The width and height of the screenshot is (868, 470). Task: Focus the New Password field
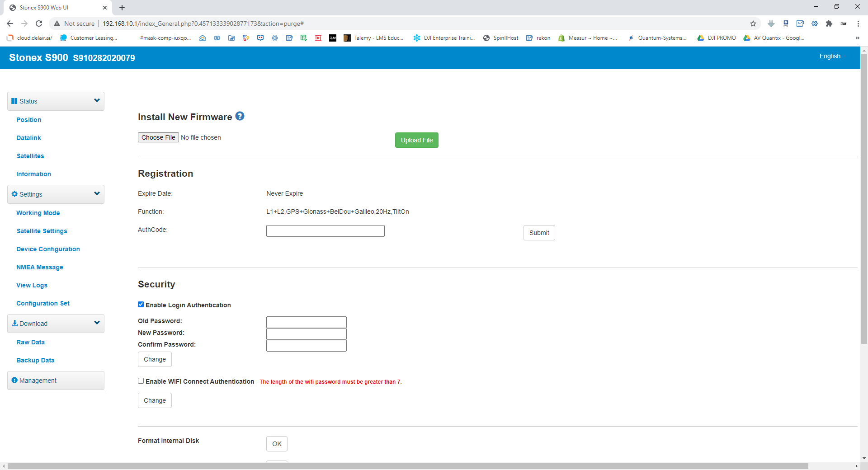307,334
